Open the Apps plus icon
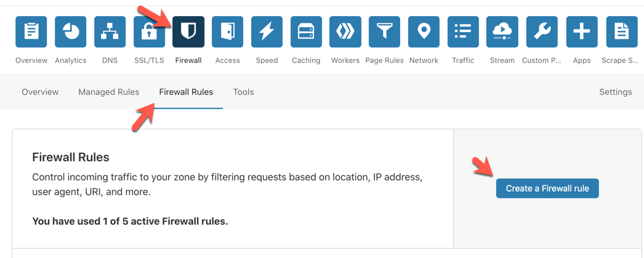Viewport: 644px width, 258px height. tap(581, 32)
